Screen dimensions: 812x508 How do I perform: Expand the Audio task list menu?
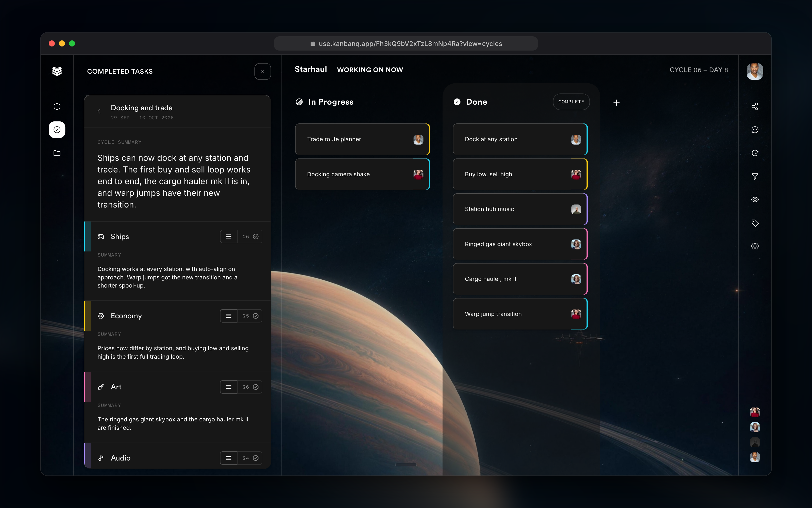pyautogui.click(x=228, y=458)
